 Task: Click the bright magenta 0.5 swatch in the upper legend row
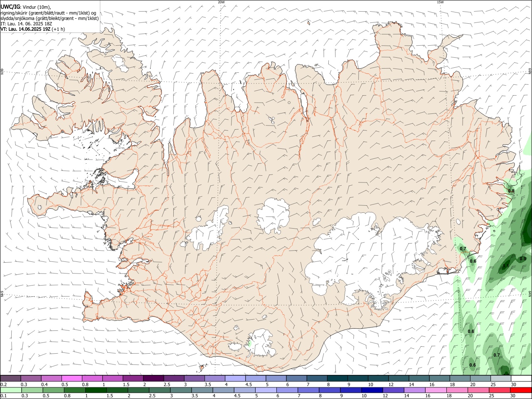(x=71, y=378)
